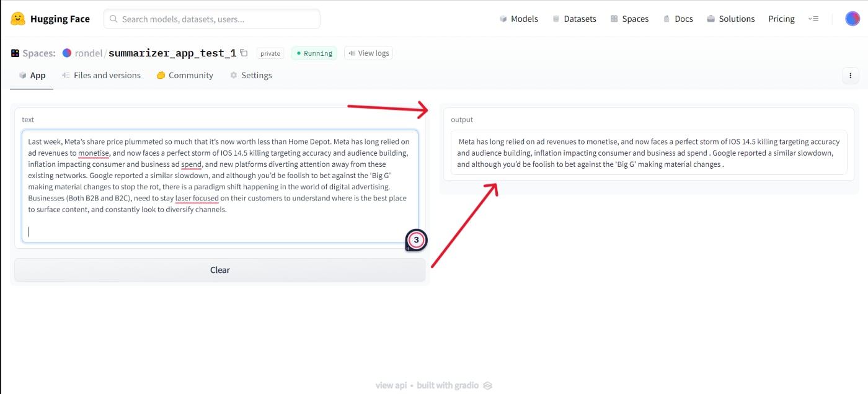Focus the search models, datasets, users field
Screen dimensions: 868x394
(x=212, y=19)
